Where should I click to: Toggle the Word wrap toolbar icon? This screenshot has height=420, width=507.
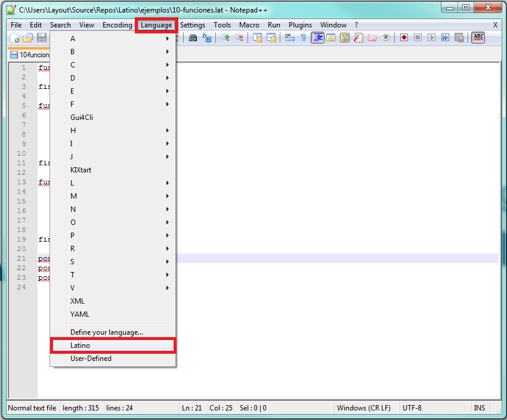coord(290,38)
